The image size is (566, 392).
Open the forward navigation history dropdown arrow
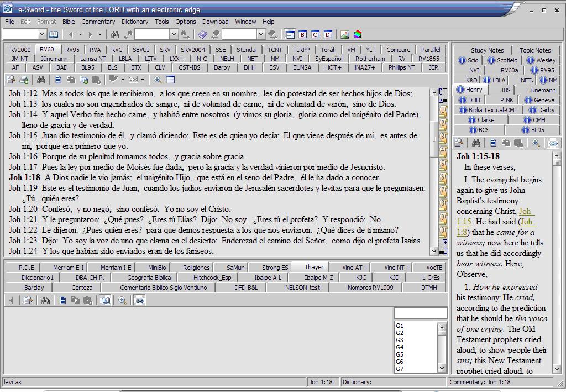click(100, 35)
